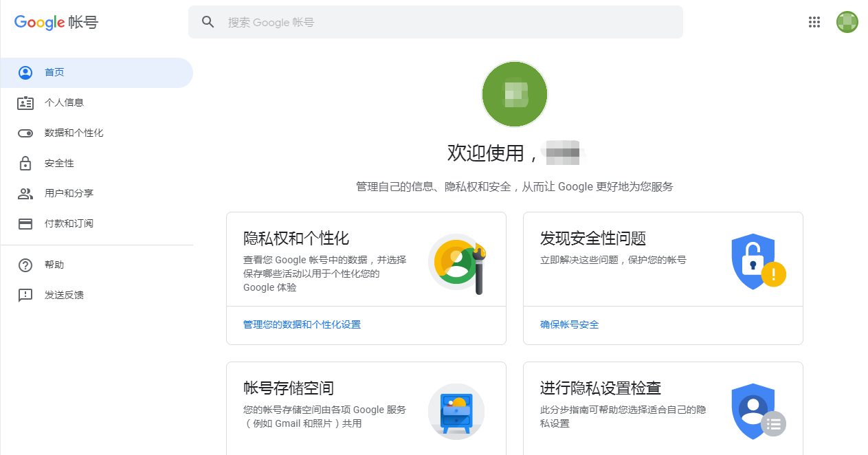Click the storage description mentioning Gmail 和照片
Viewport: 868px width, 455px height.
[324, 417]
